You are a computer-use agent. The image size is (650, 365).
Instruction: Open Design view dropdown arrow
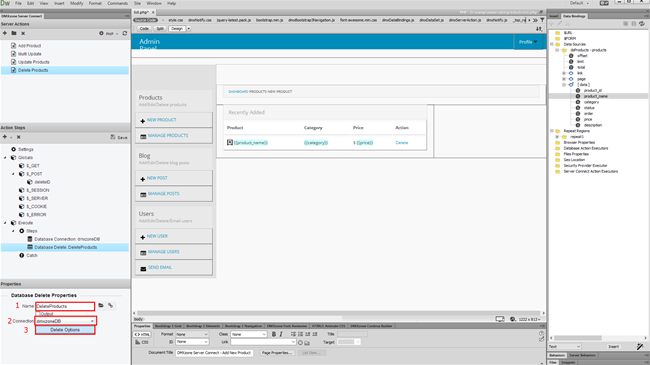coord(189,29)
